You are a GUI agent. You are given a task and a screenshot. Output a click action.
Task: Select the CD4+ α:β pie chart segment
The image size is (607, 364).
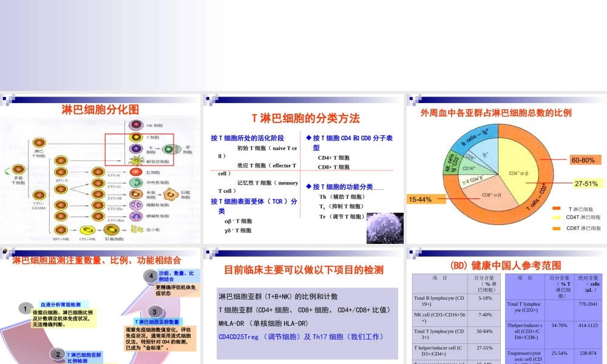coord(516,173)
